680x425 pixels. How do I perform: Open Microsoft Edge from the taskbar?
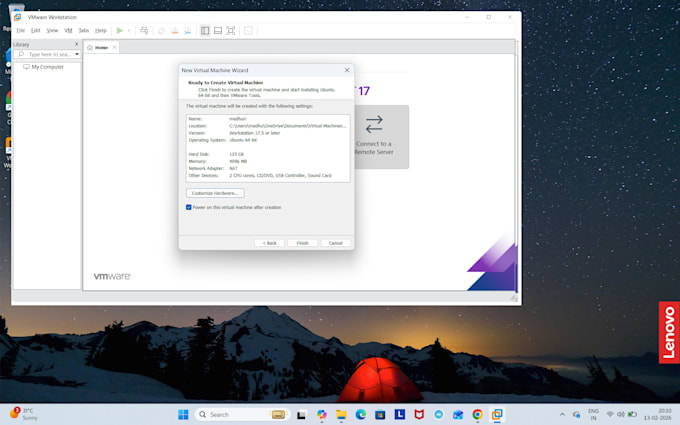click(x=360, y=415)
